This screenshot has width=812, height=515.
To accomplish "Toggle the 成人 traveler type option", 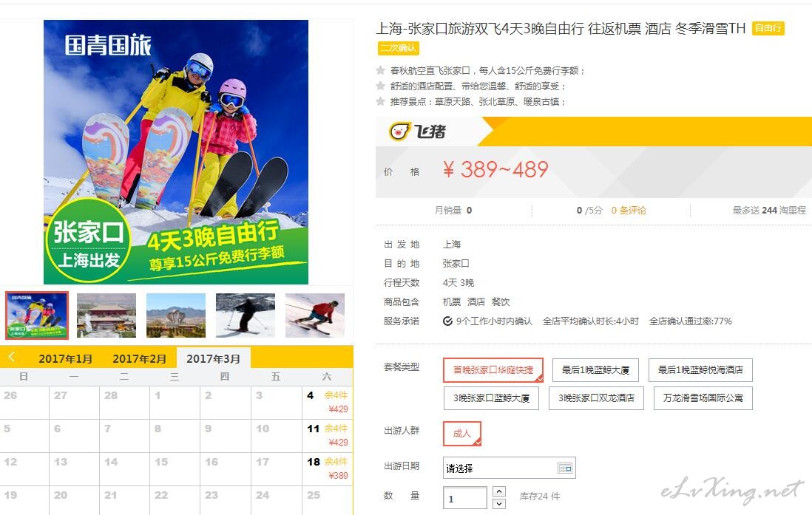I will point(462,434).
